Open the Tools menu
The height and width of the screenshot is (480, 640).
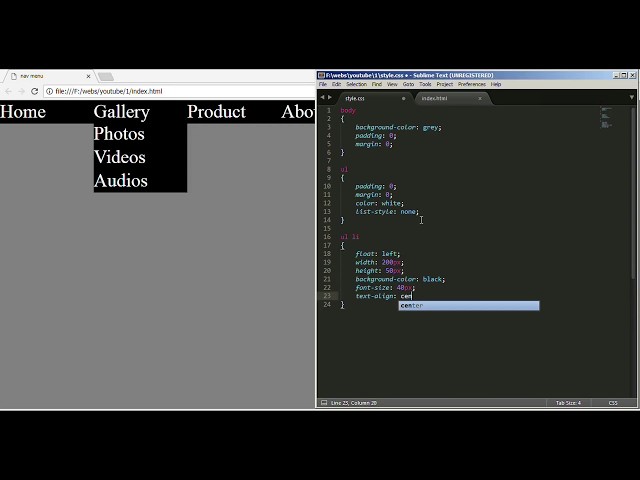click(x=425, y=84)
